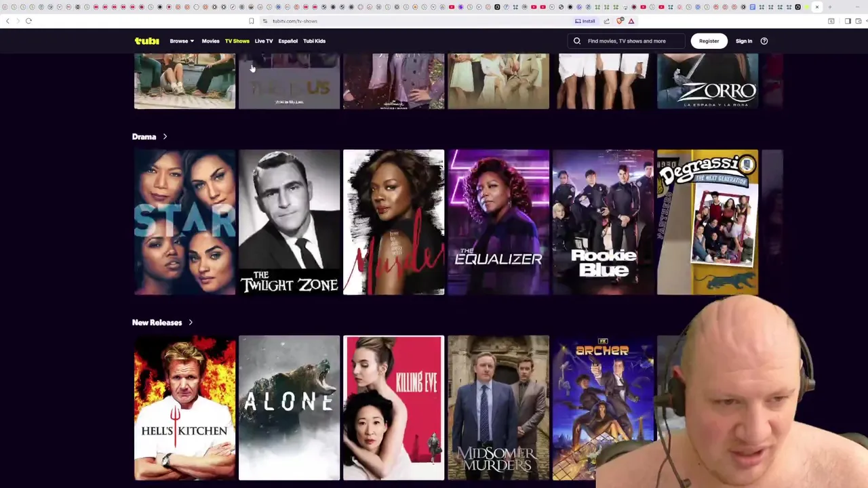Open the Browse dropdown menu
This screenshot has width=868, height=488.
pyautogui.click(x=182, y=41)
